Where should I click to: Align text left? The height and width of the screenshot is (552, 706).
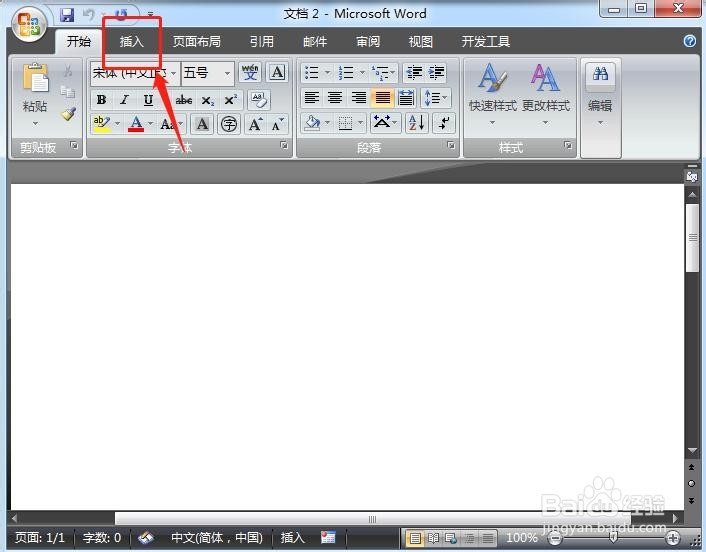tap(312, 98)
